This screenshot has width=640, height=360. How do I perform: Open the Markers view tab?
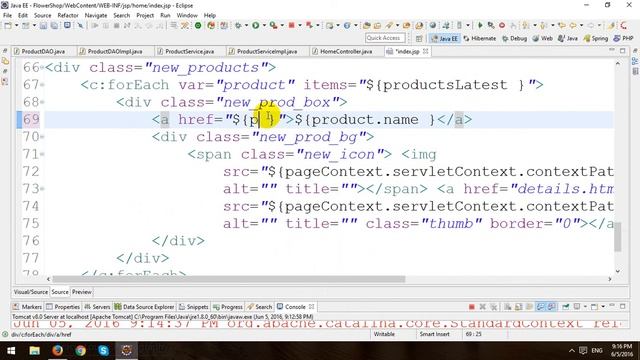point(27,307)
